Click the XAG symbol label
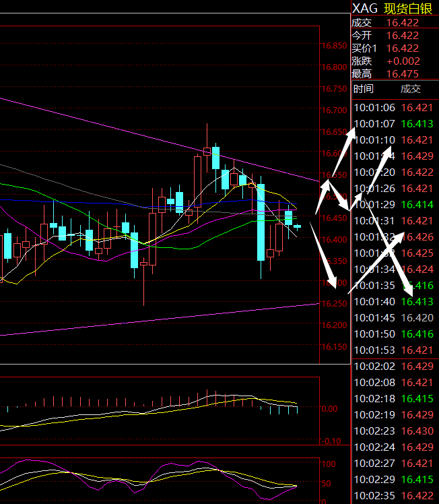The height and width of the screenshot is (504, 439). coord(364,8)
